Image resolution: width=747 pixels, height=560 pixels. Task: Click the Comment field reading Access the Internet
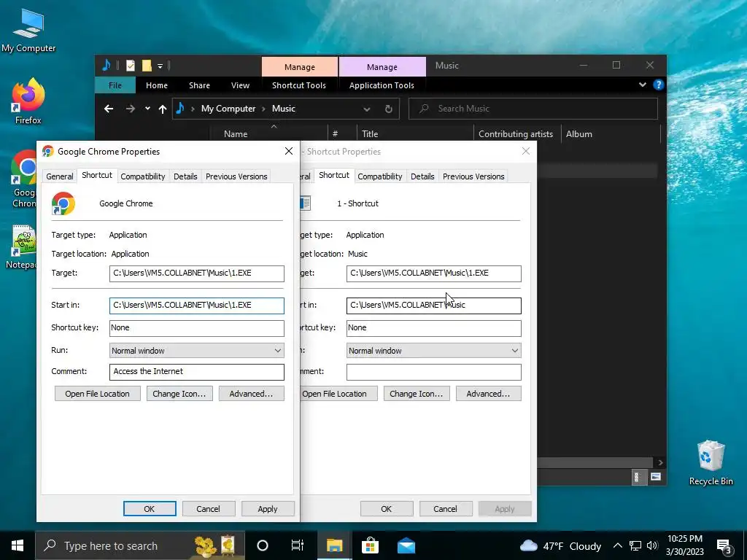coord(197,372)
